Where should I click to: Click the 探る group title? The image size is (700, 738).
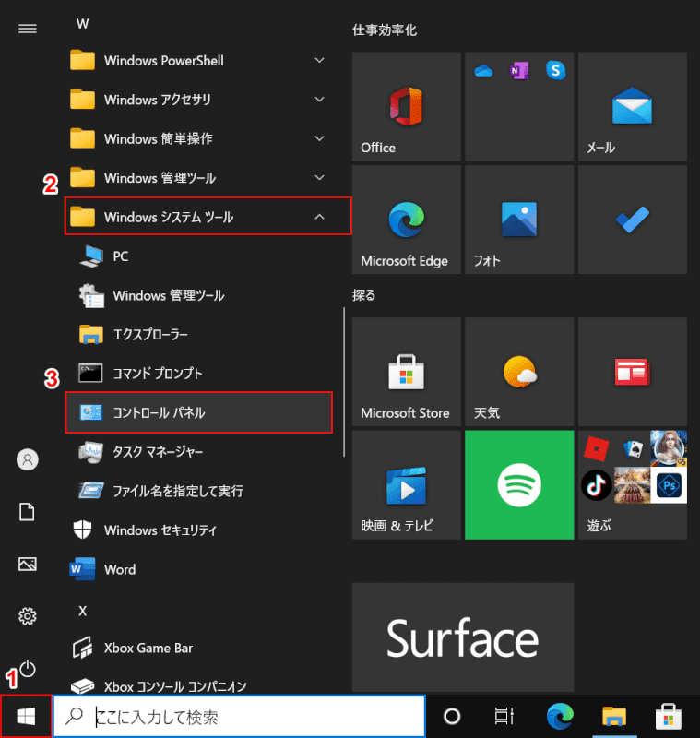(363, 295)
